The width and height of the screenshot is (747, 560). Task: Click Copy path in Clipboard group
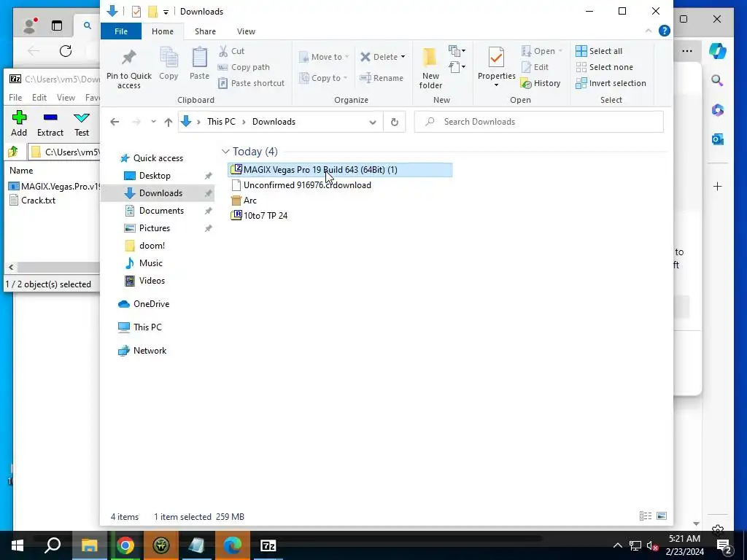coord(244,67)
